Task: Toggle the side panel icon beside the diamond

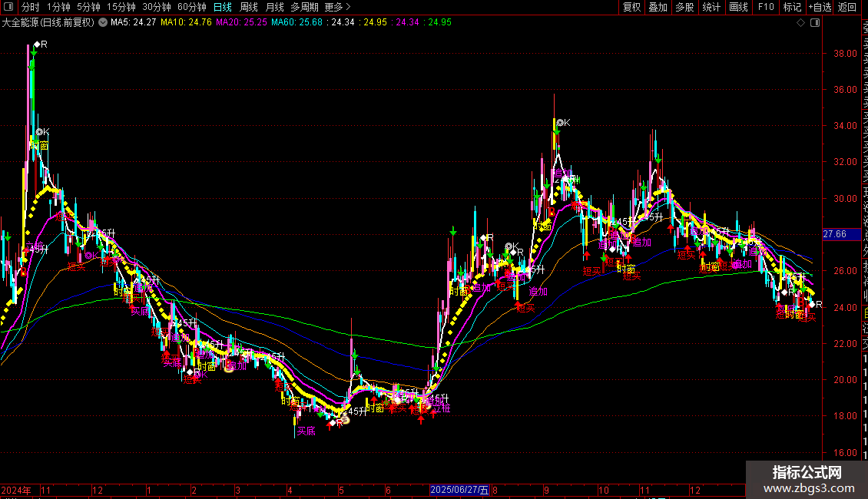Action: pyautogui.click(x=815, y=23)
